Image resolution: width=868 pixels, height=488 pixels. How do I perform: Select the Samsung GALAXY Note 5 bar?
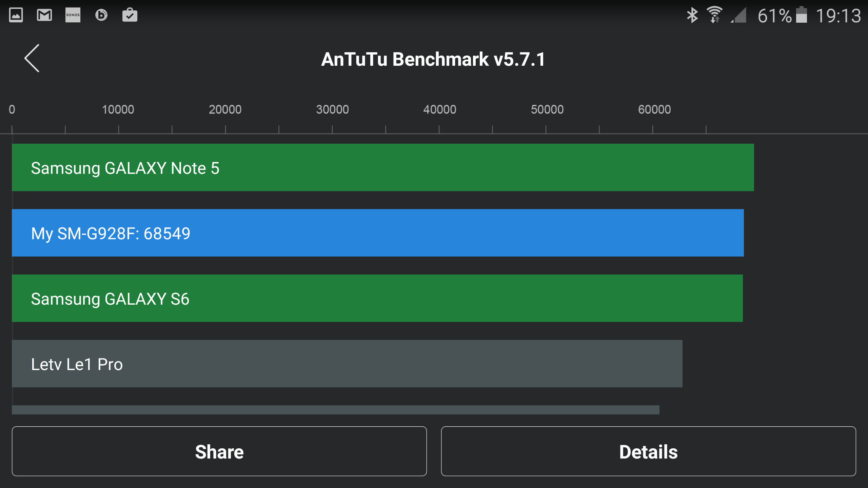coord(383,167)
